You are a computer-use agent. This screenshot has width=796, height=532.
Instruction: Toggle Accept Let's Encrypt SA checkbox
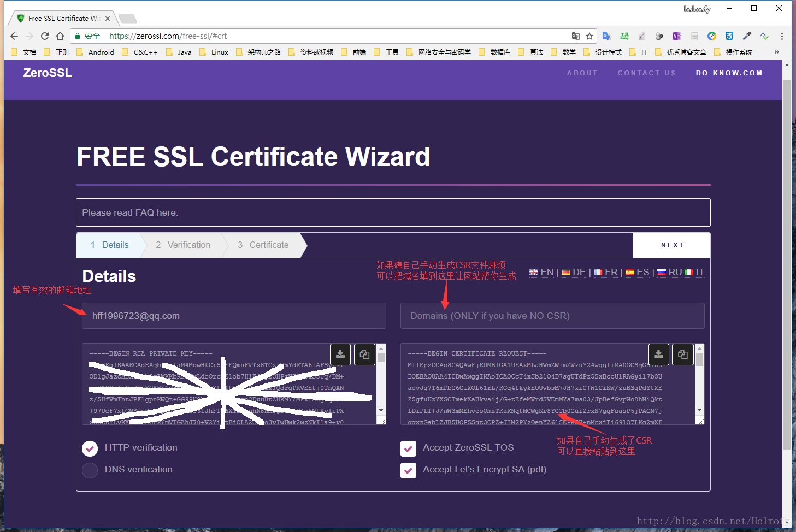[x=408, y=470]
